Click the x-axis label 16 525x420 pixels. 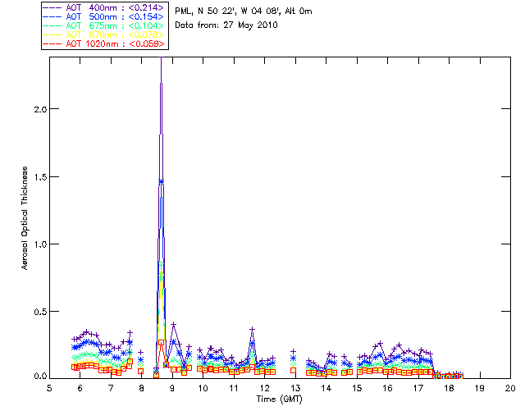pos(387,388)
